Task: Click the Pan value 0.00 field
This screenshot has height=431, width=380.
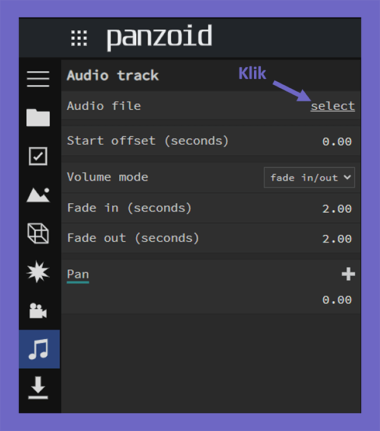Action: coord(337,300)
